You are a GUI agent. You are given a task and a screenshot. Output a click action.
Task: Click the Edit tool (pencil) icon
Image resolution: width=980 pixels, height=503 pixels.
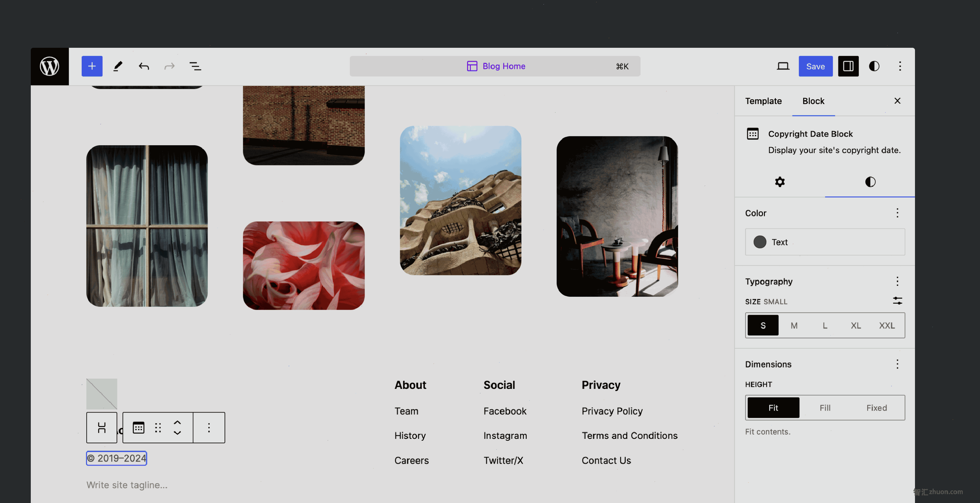[117, 66]
